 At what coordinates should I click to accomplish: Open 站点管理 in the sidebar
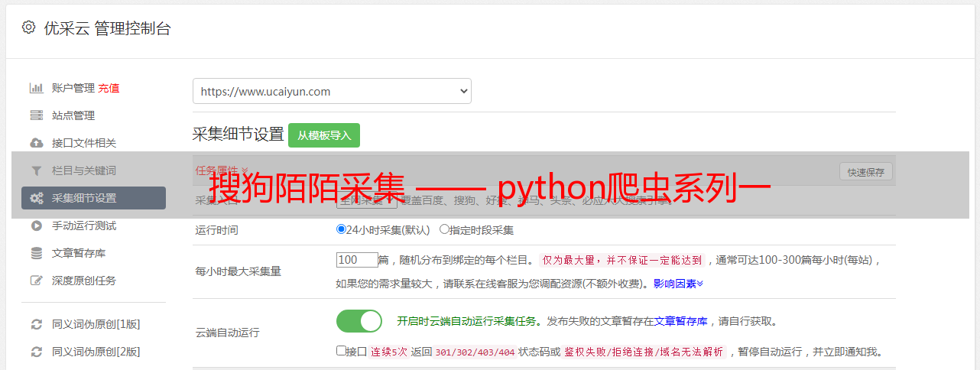[73, 115]
